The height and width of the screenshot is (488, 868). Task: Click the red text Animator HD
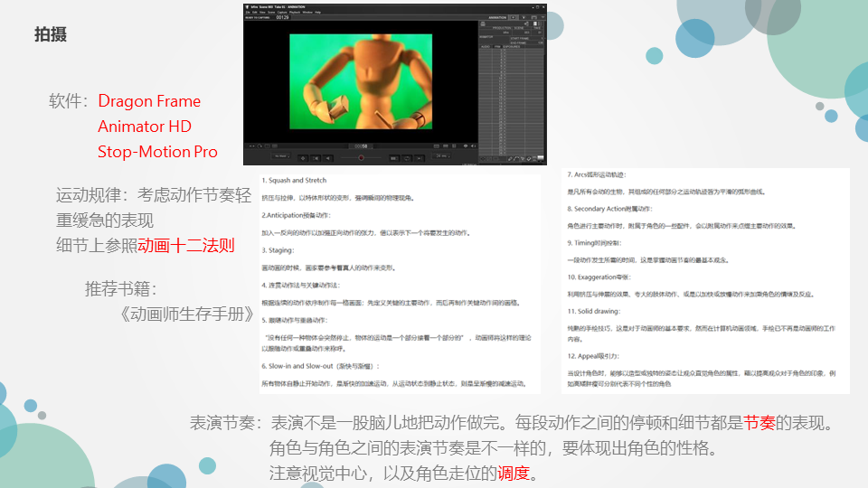[x=145, y=127]
